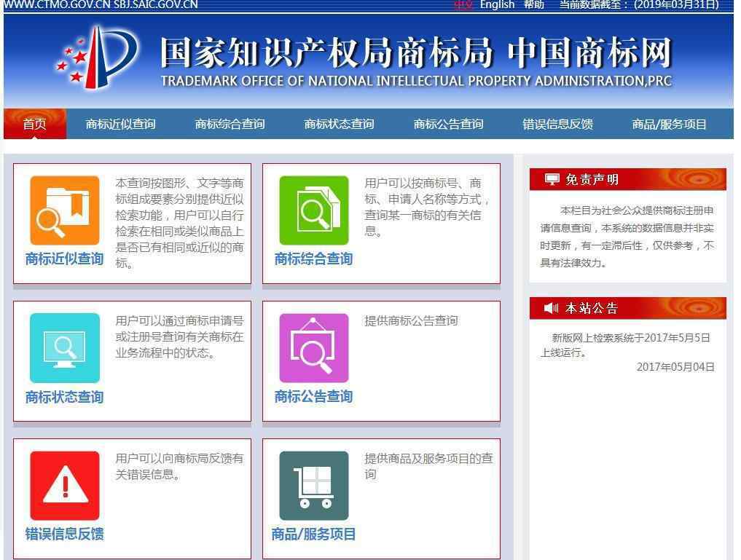Click the 免责声明 panel header
Viewport: 741px width, 560px height.
[627, 179]
